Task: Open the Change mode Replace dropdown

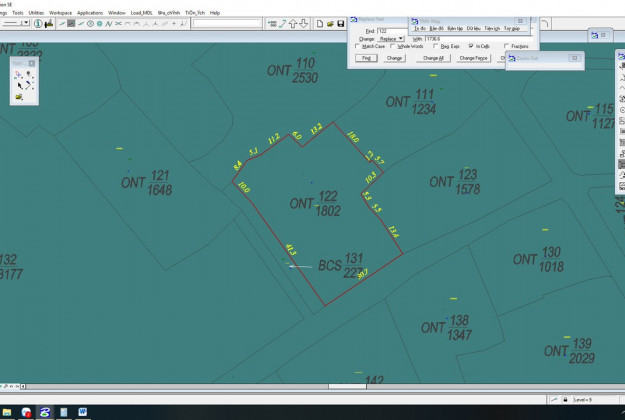Action: click(394, 38)
